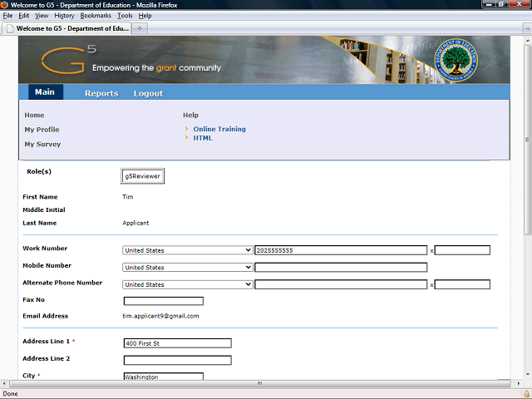
Task: Open the Bookmarks menu
Action: pyautogui.click(x=95, y=16)
